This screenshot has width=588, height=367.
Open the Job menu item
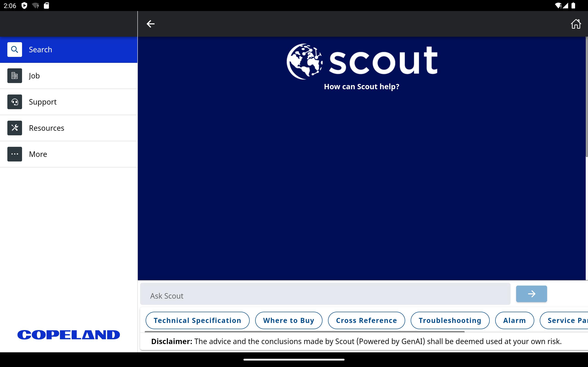tap(68, 76)
